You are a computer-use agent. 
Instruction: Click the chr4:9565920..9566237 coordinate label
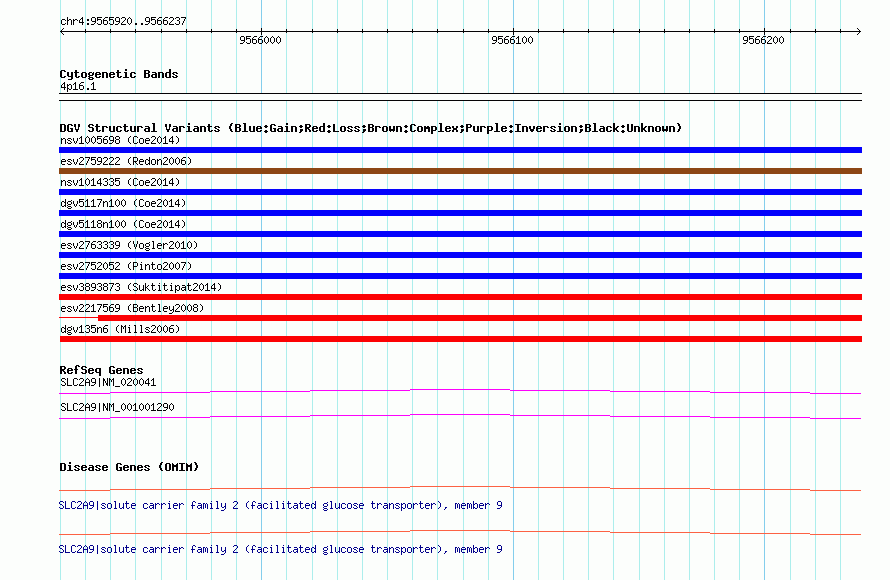(123, 21)
